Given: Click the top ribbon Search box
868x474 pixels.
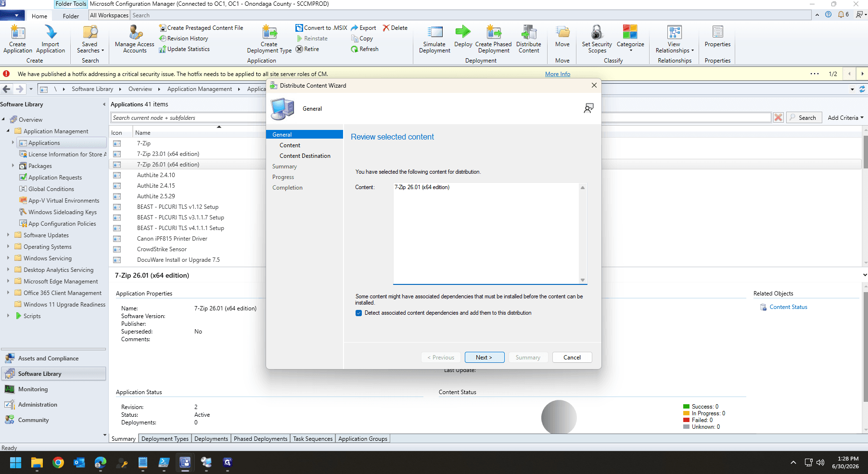Looking at the screenshot, I should [x=472, y=15].
